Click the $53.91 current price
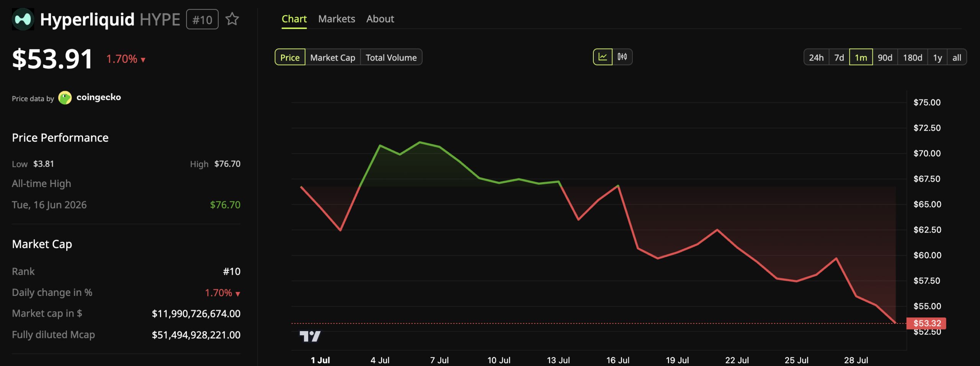Viewport: 980px width, 366px height. (x=52, y=59)
